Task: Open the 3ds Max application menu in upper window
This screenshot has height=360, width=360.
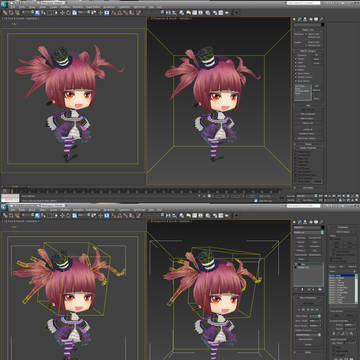Action: pyautogui.click(x=4, y=3)
